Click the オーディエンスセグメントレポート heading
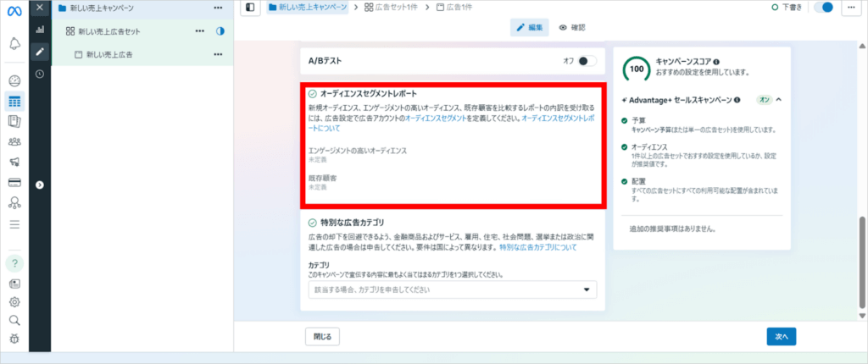Viewport: 868px width, 364px height. point(369,94)
